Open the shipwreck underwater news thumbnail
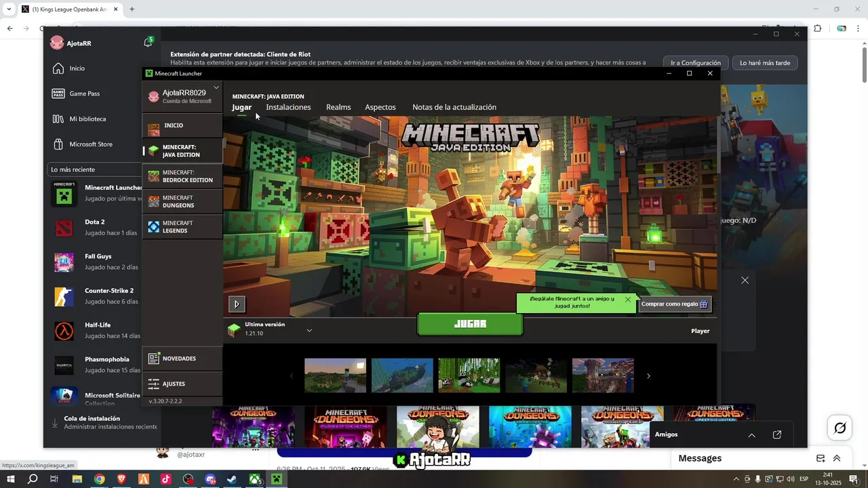This screenshot has height=488, width=868. coord(402,375)
